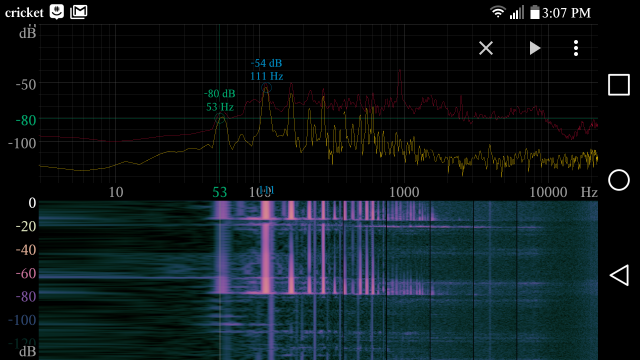Tap the 10 Hz axis label

116,192
